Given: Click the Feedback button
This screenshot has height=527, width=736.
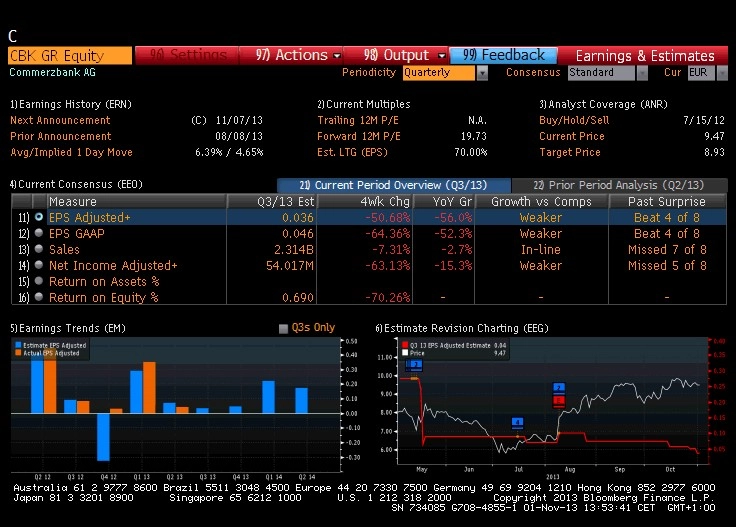Looking at the screenshot, I should tap(503, 55).
